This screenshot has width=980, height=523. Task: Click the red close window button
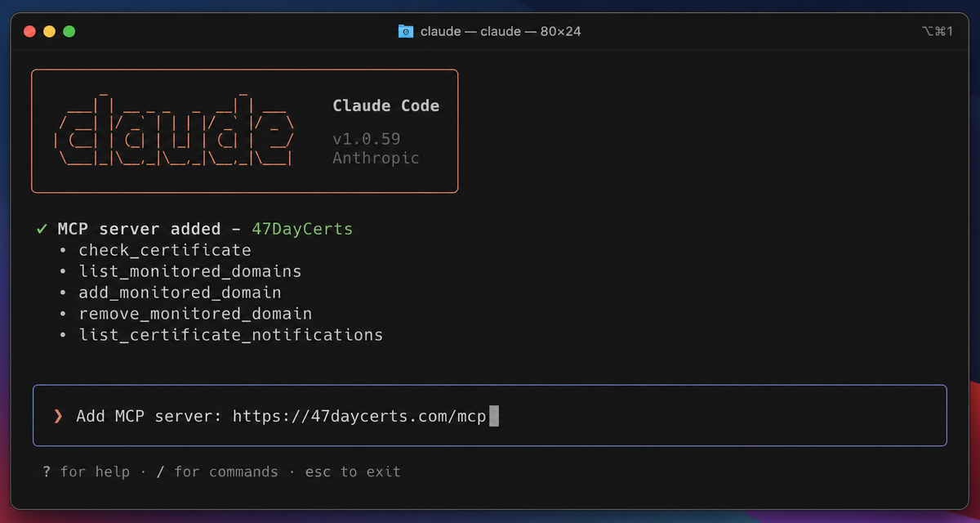click(x=29, y=32)
